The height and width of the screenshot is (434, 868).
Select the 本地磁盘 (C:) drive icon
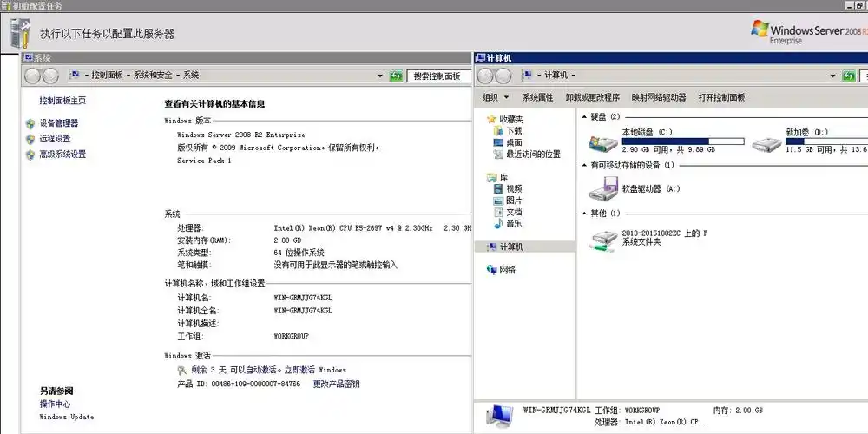pos(603,143)
